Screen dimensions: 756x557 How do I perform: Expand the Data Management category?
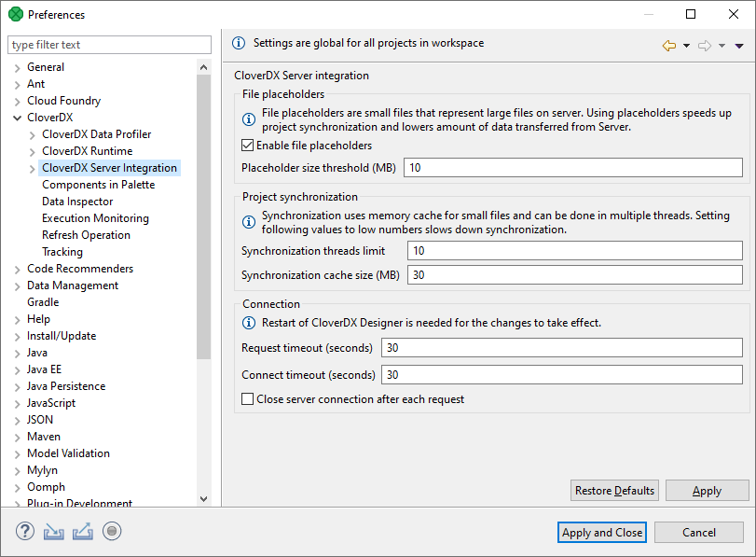coord(17,285)
